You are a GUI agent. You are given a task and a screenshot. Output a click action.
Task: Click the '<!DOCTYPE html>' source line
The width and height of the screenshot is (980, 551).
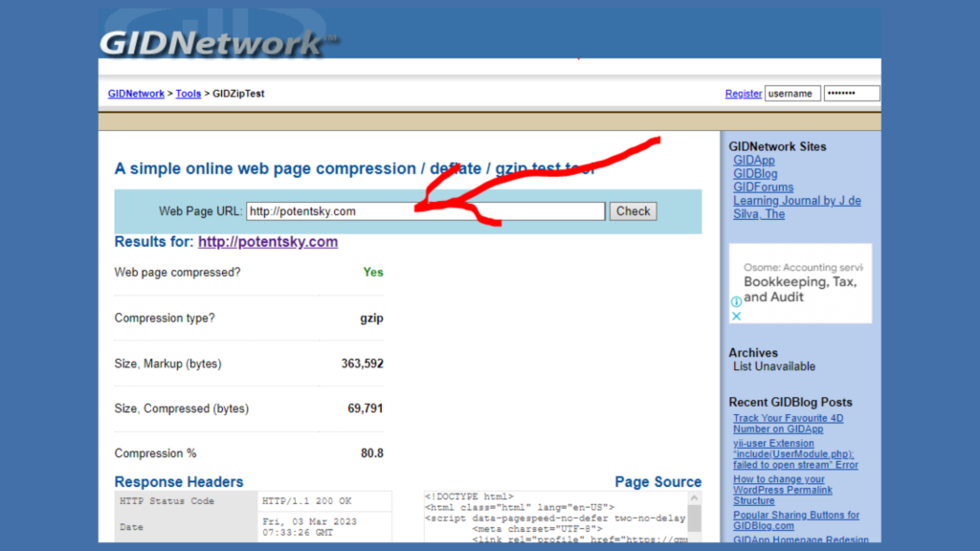[x=469, y=496]
